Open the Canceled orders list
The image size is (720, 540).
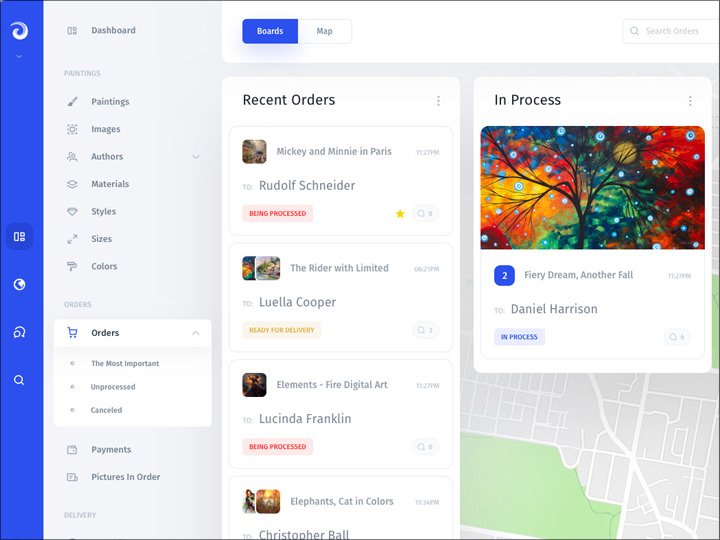click(106, 410)
